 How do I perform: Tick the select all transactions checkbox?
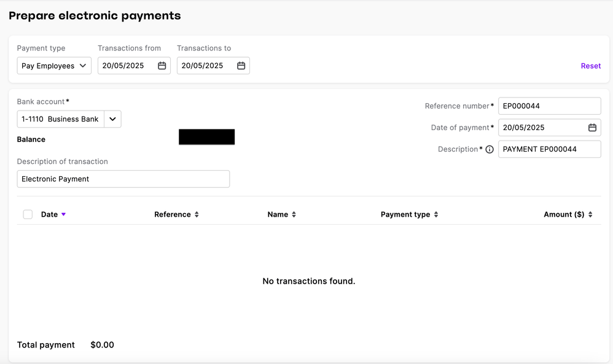tap(28, 214)
